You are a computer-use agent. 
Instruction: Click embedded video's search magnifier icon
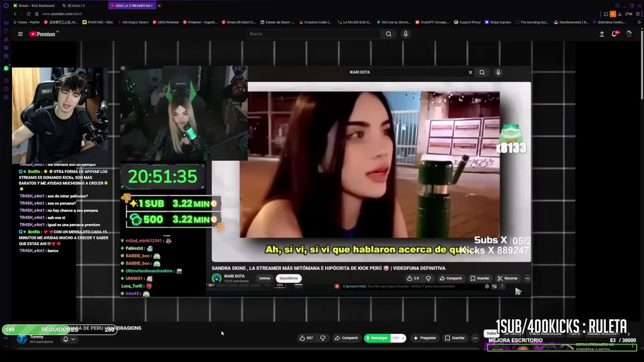point(482,72)
